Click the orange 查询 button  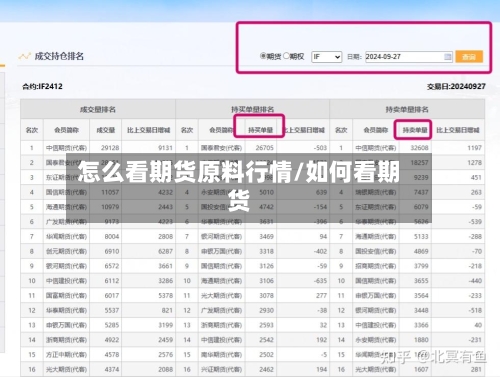[469, 57]
